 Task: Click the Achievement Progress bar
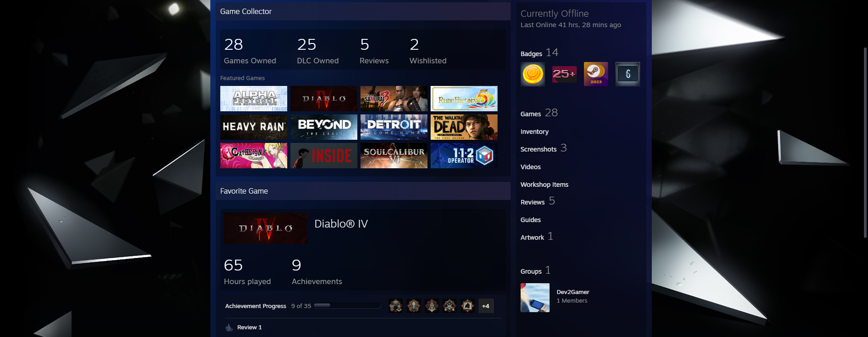347,306
